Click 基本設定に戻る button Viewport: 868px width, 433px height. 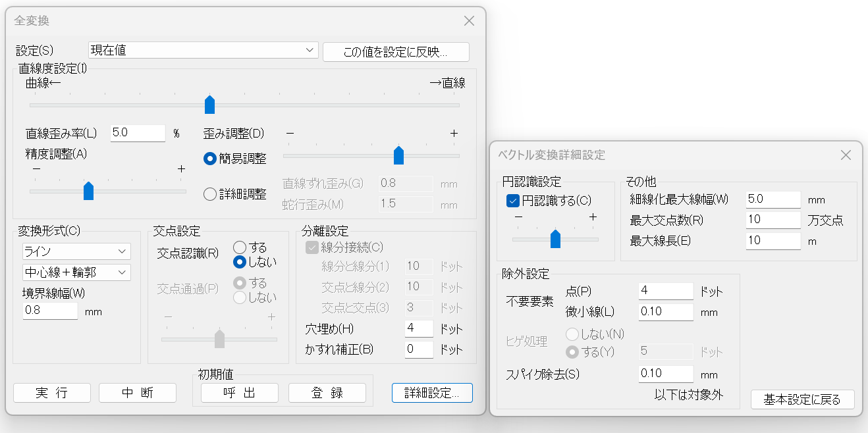coord(802,399)
